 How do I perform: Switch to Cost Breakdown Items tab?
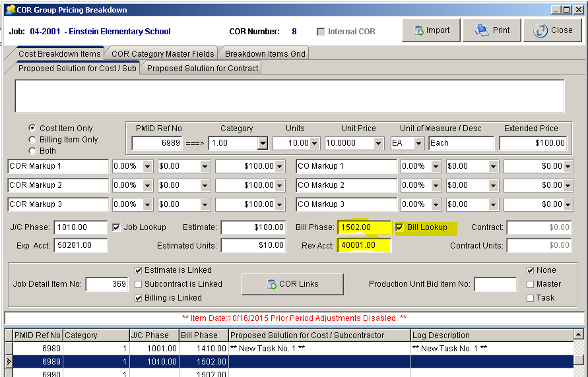[x=59, y=54]
